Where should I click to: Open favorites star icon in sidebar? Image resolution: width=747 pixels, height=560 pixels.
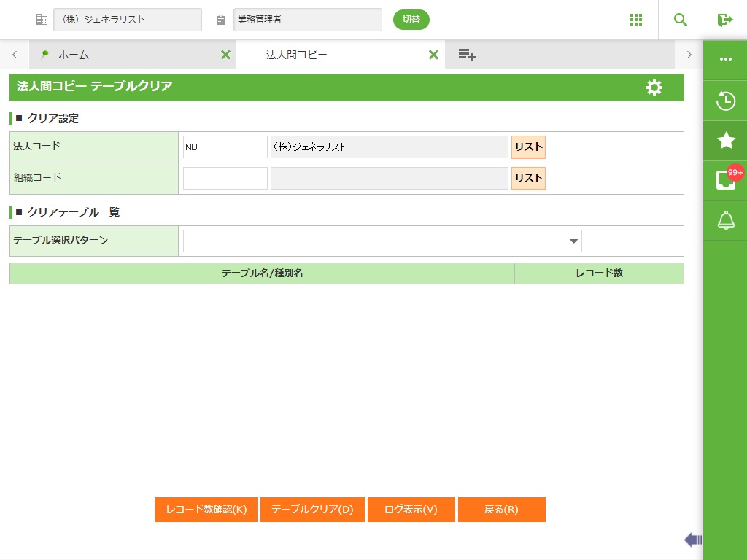(x=725, y=141)
